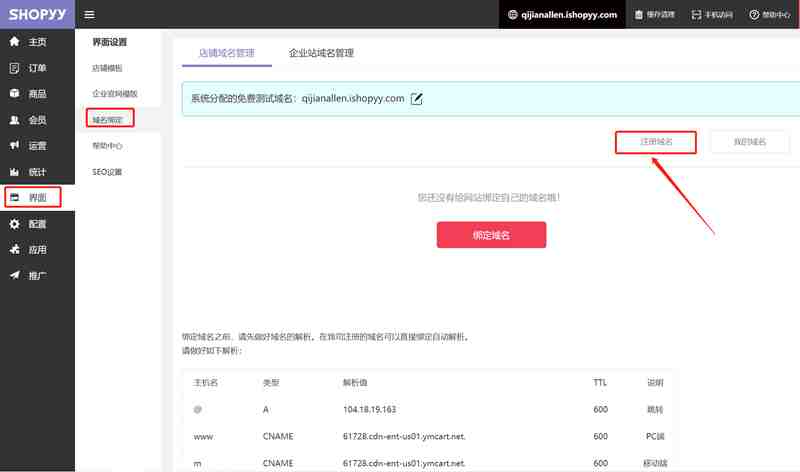Open the 主页 home icon in sidebar

[x=14, y=41]
